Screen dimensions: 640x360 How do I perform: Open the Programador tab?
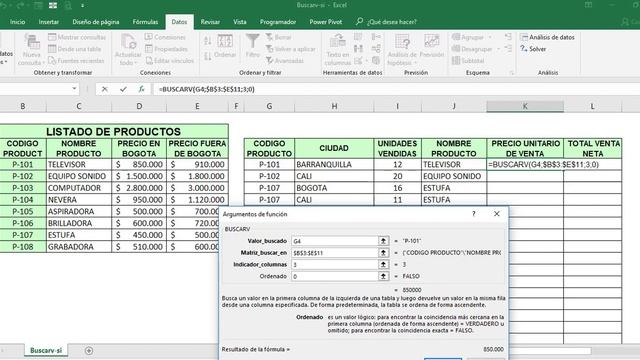tap(278, 22)
